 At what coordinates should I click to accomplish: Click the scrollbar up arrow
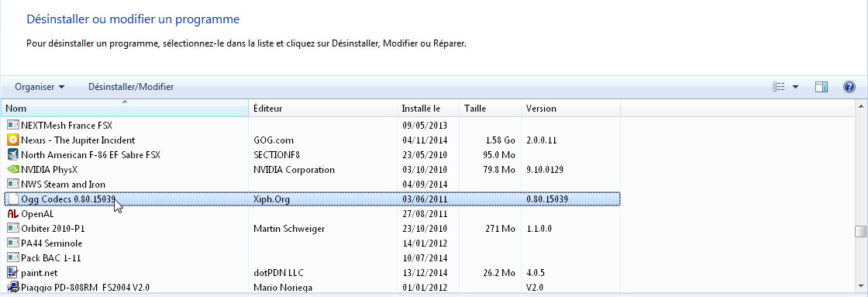pyautogui.click(x=861, y=105)
